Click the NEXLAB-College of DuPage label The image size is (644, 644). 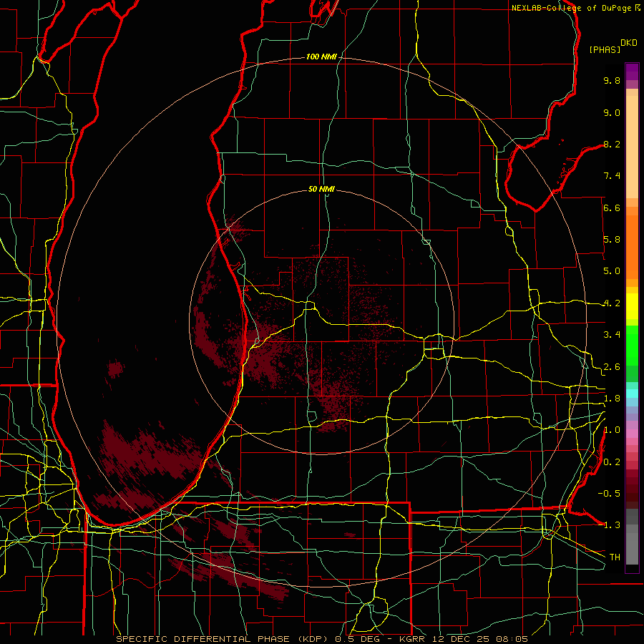[572, 8]
